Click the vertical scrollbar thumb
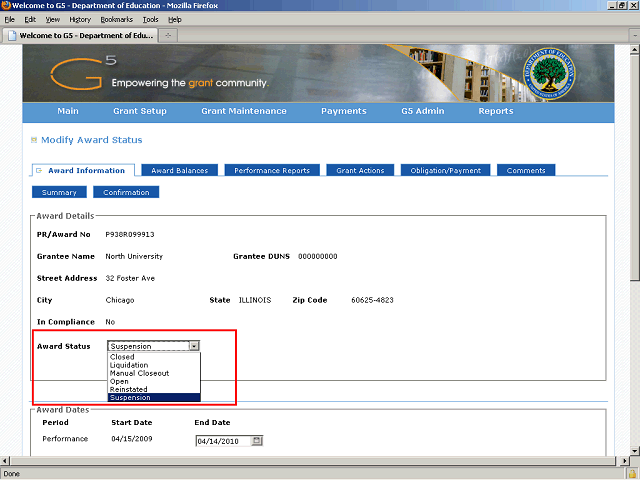Screen dimensions: 640x480 click(634, 167)
